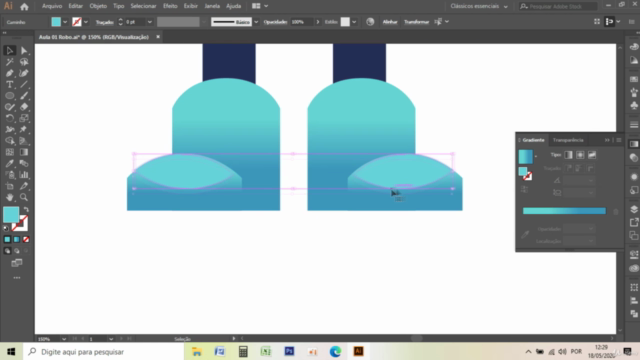Click Edit Toolbar three dots

pyautogui.click(x=17, y=278)
